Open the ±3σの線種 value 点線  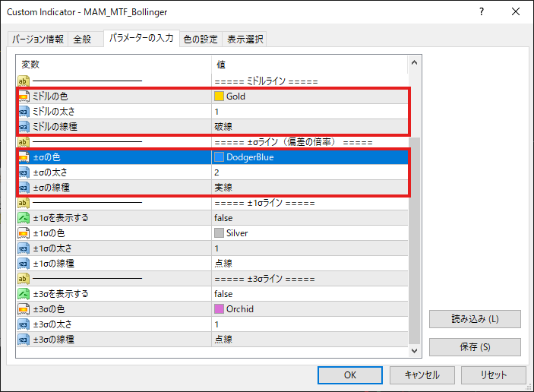310,340
